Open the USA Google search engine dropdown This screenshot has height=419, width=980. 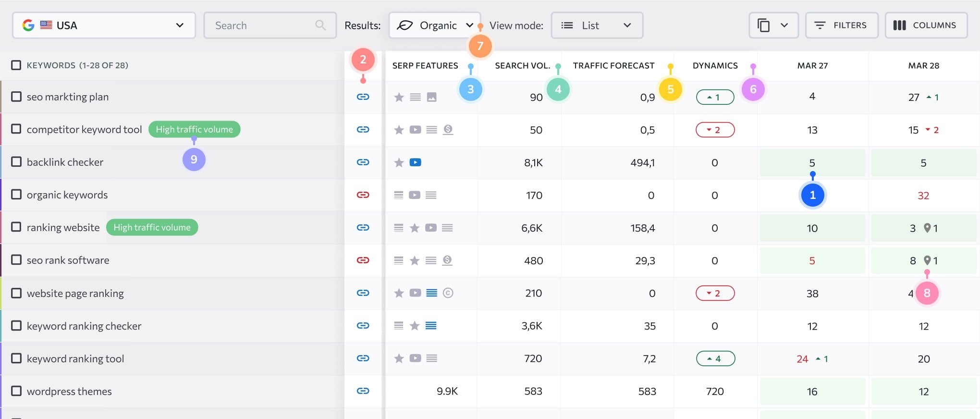104,25
